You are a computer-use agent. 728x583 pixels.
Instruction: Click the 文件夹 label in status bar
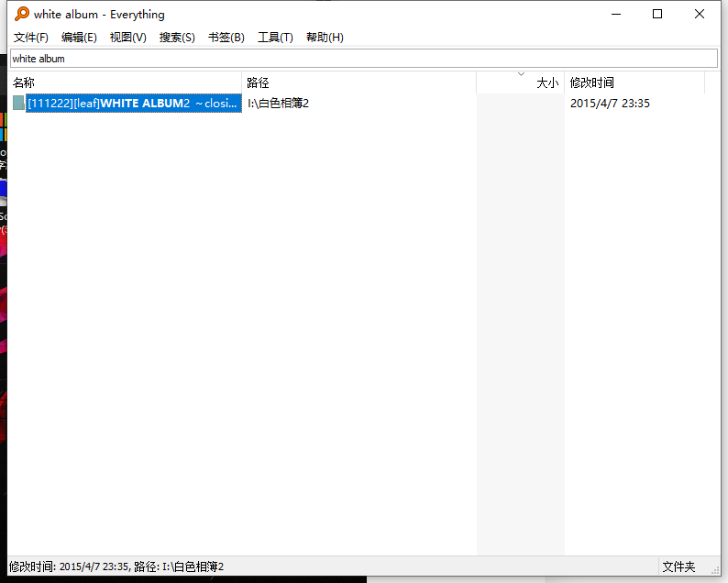[x=678, y=567]
